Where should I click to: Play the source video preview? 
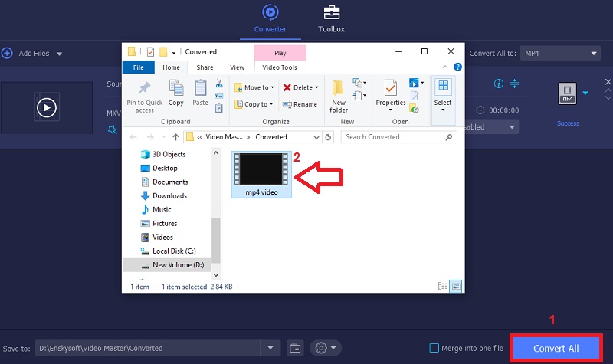(47, 107)
